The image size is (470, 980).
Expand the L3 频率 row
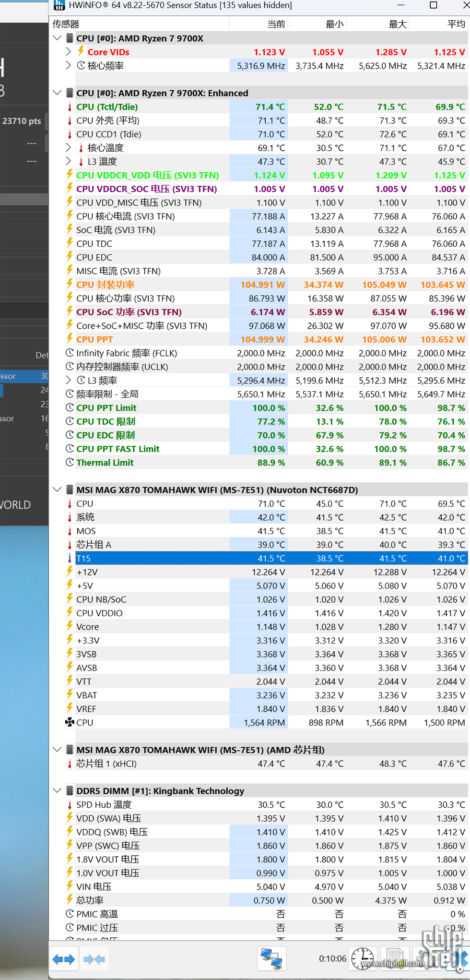[x=68, y=380]
